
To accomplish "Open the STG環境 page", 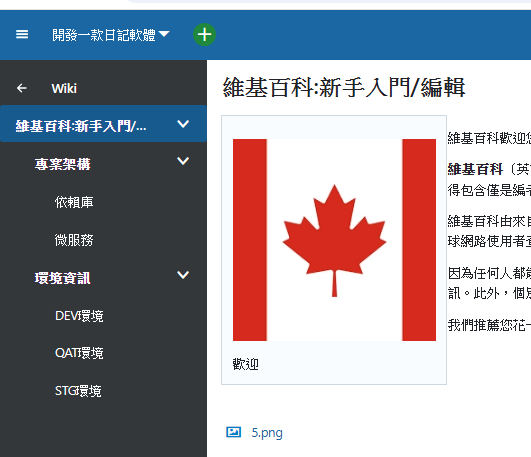I will 78,391.
